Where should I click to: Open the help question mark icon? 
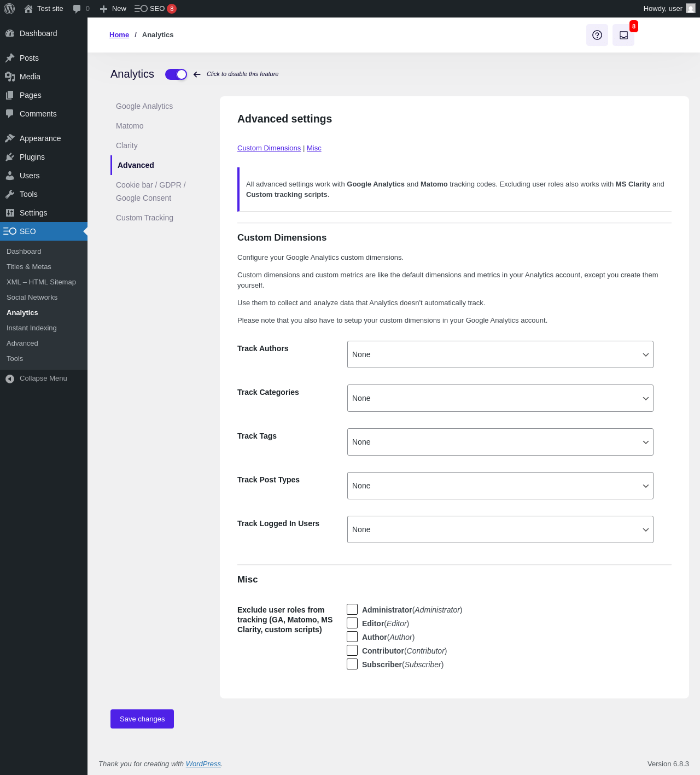point(597,35)
